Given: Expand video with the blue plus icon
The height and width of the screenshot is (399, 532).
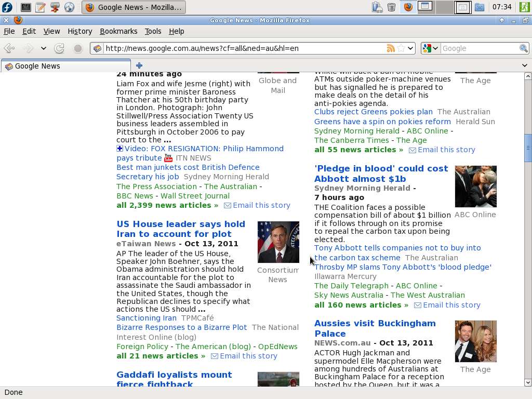Looking at the screenshot, I should pos(119,148).
